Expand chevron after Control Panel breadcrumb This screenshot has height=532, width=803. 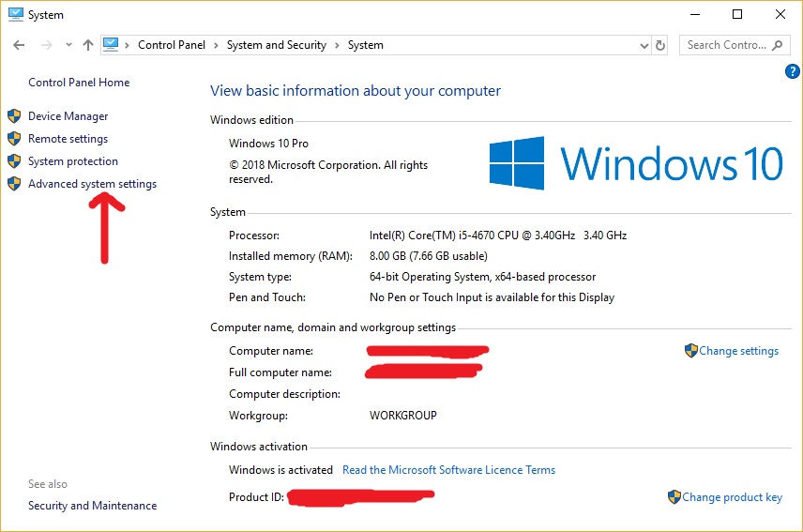(216, 45)
